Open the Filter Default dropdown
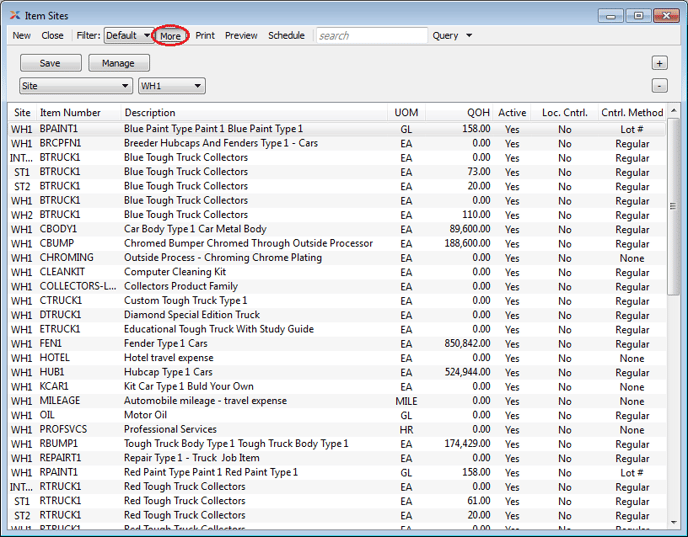Screen dimensions: 688x537 coord(128,36)
